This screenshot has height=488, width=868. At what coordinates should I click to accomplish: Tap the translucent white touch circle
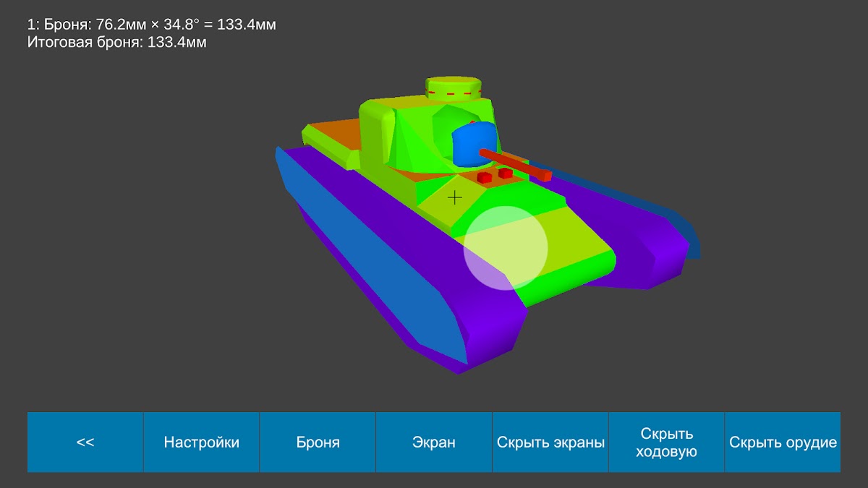point(506,248)
